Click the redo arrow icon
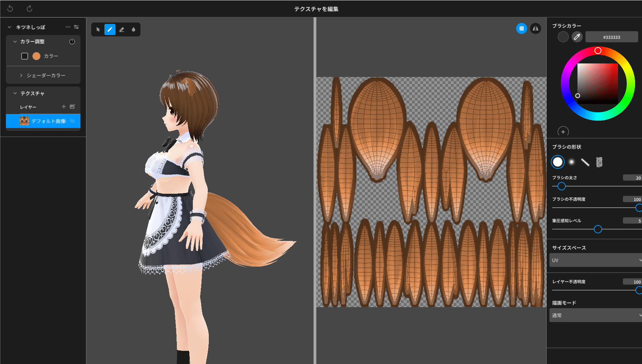The width and height of the screenshot is (642, 364). (29, 8)
